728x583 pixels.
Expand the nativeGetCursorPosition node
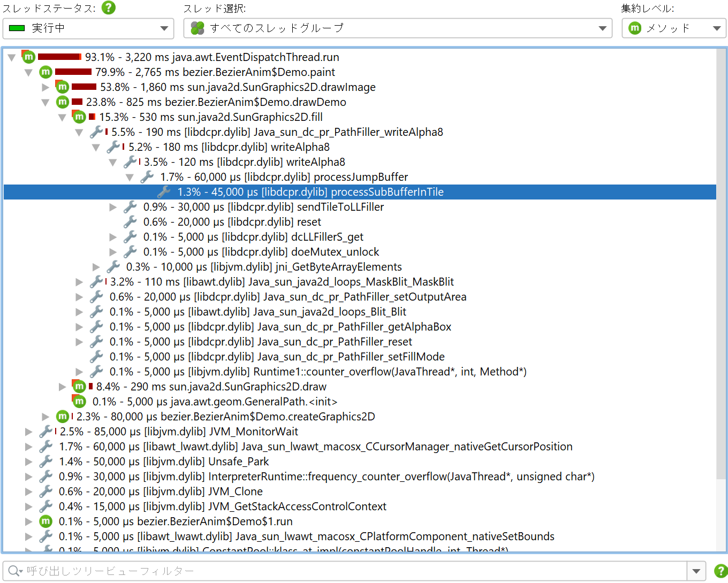coord(29,447)
